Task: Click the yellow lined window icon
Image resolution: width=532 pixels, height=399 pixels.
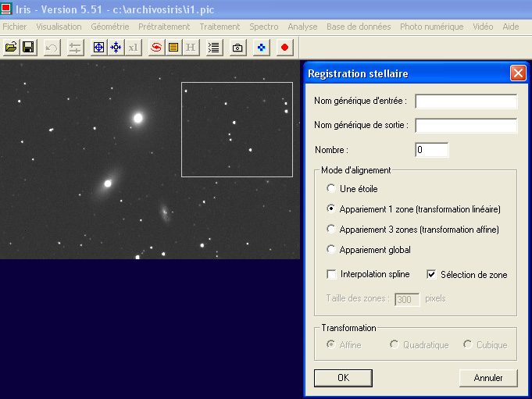Action: click(173, 48)
